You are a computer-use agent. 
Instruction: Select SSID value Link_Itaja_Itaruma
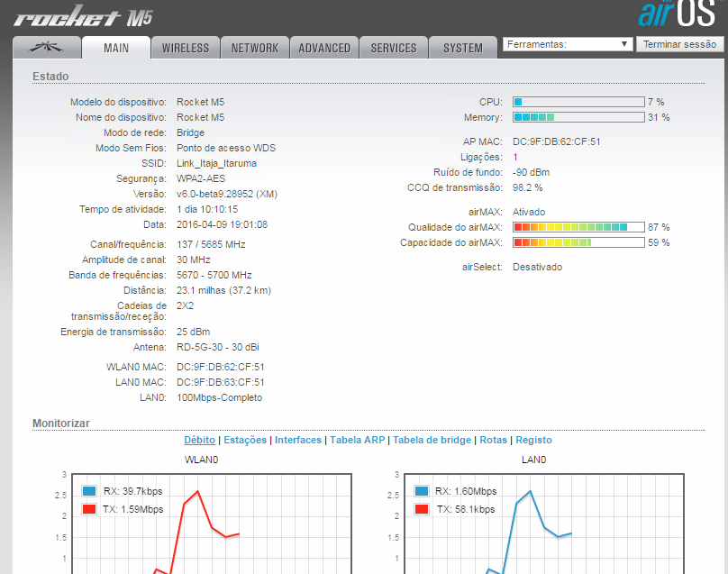216,163
